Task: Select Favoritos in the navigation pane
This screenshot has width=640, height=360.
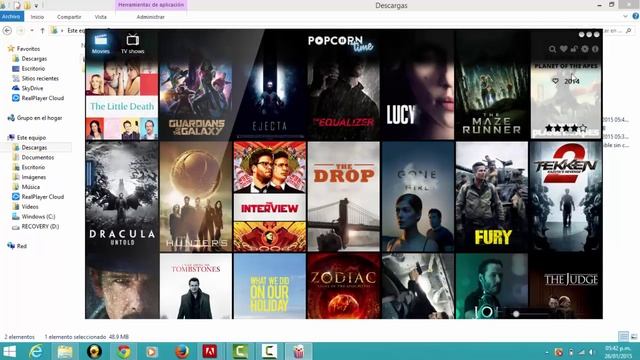Action: click(x=28, y=49)
